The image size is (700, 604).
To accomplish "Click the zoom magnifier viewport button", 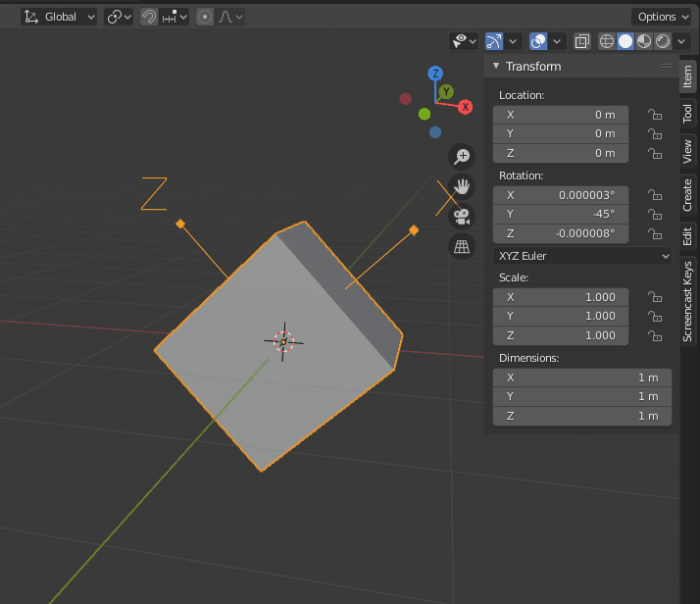I will [462, 157].
